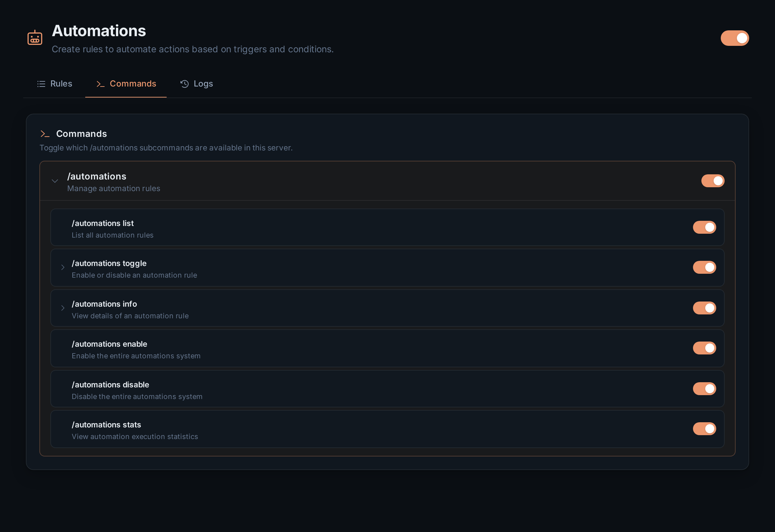Screen dimensions: 775x532
Task: Click the Automations page title
Action: click(99, 31)
